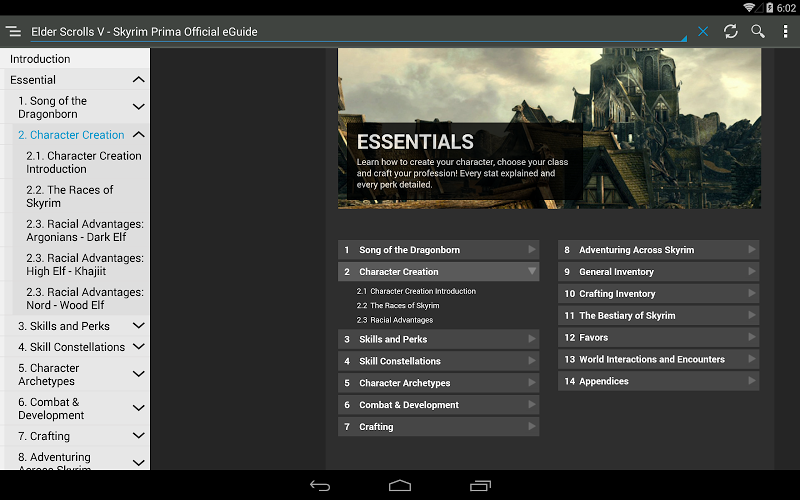Open the table of contents menu icon

(x=13, y=32)
